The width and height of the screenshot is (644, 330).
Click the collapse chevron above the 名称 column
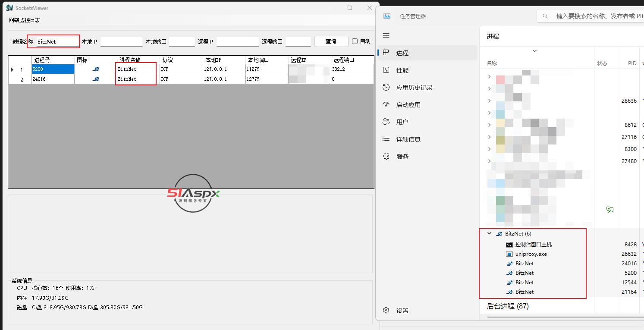(534, 51)
